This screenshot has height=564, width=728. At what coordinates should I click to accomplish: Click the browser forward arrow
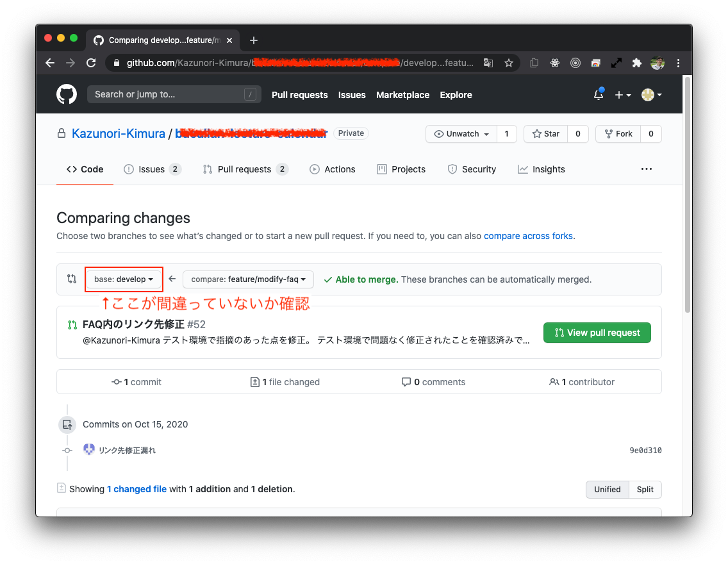coord(70,63)
